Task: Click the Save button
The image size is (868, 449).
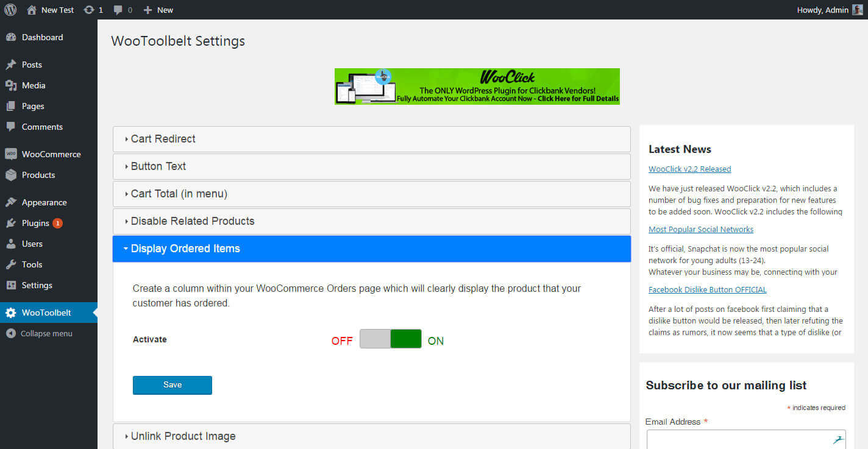Action: 173,385
